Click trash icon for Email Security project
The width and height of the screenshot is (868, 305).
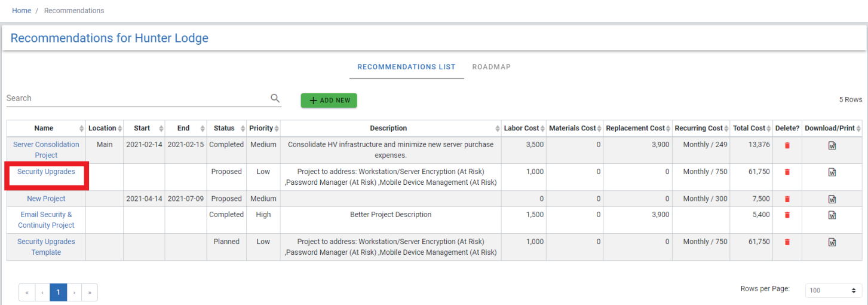tap(787, 215)
